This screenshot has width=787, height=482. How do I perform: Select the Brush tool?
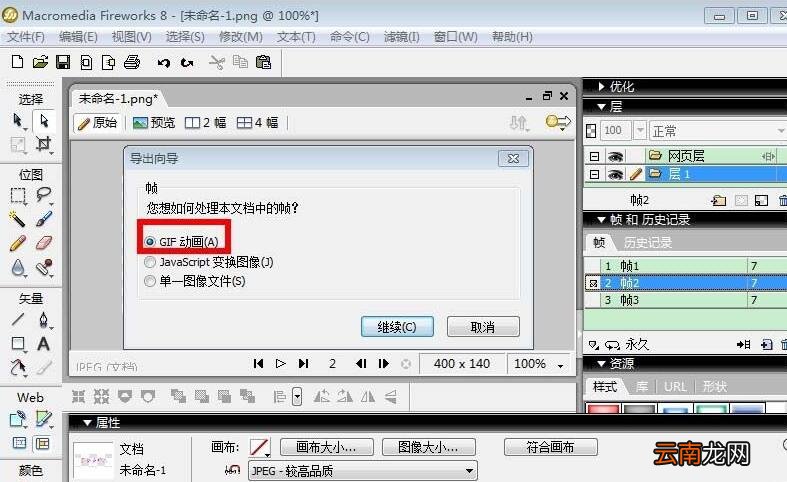pyautogui.click(x=44, y=219)
